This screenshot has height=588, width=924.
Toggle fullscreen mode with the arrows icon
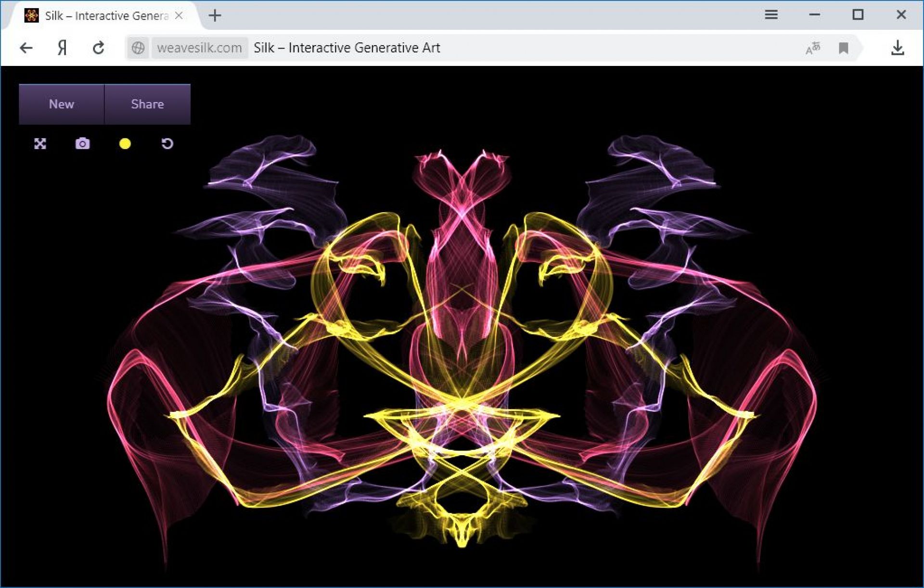tap(40, 143)
